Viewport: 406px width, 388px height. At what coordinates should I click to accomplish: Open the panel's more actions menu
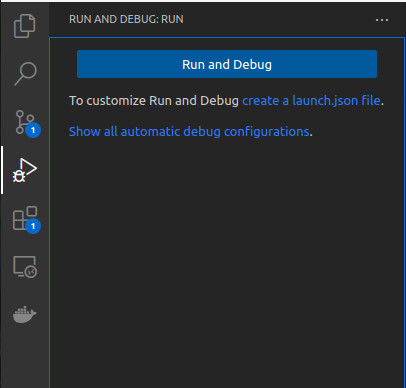click(x=382, y=20)
